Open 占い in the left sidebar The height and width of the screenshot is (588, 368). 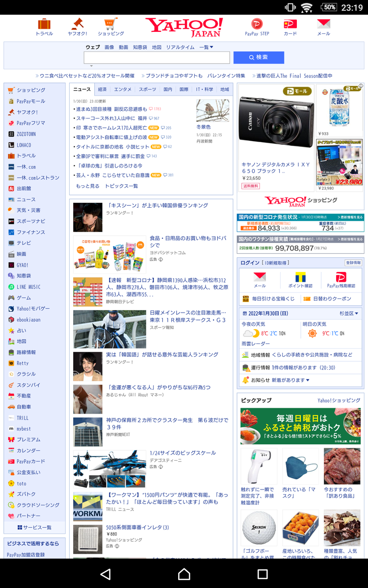22,330
